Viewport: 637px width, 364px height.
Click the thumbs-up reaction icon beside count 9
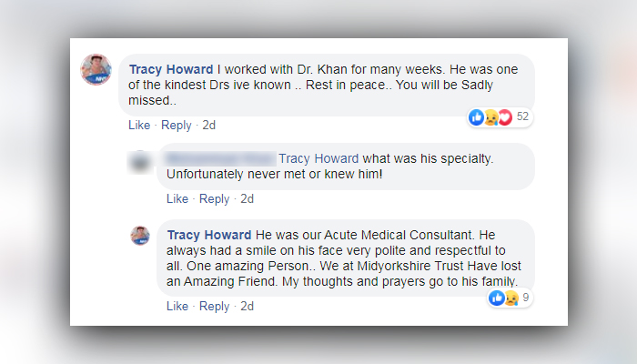click(497, 297)
